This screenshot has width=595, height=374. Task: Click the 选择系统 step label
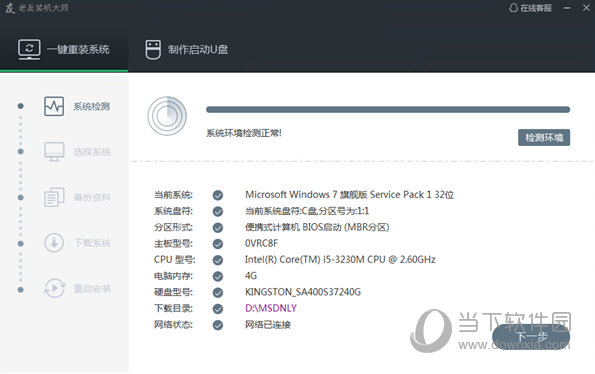coord(92,152)
